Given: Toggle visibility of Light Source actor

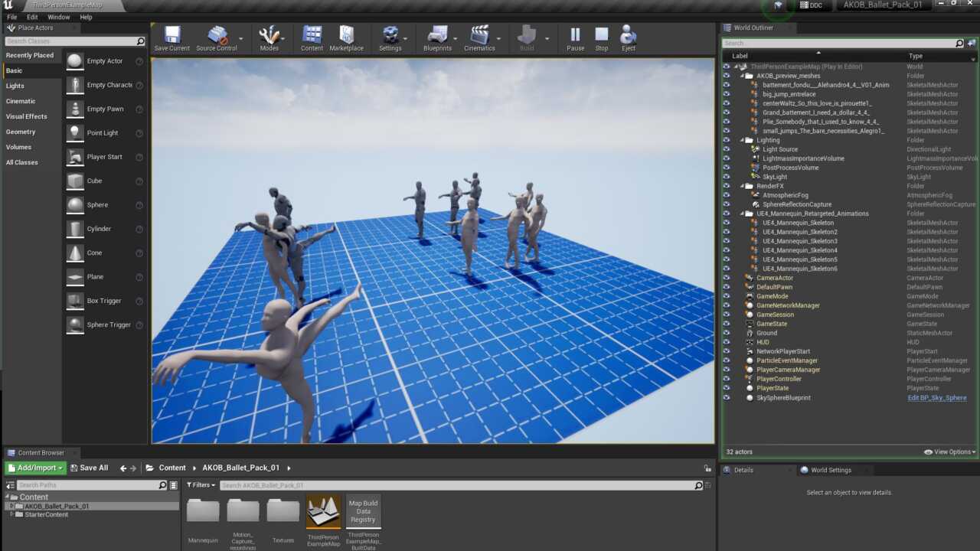Looking at the screenshot, I should (x=727, y=149).
